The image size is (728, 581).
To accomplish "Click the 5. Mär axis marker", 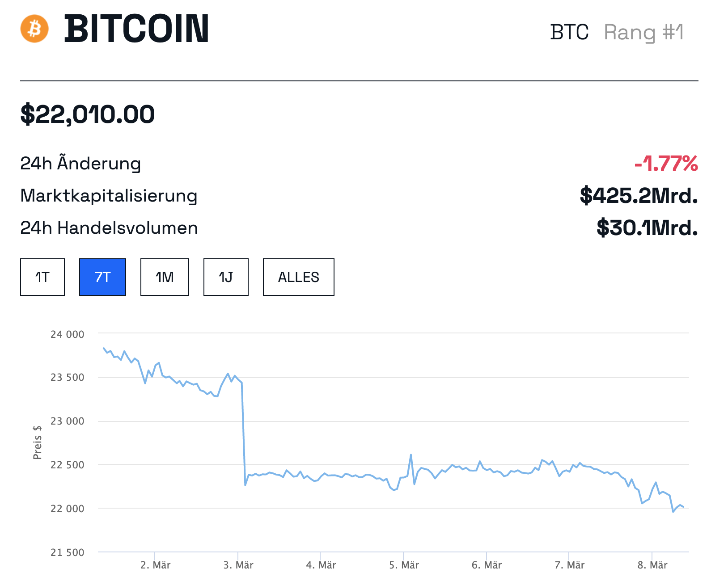I will tap(404, 565).
